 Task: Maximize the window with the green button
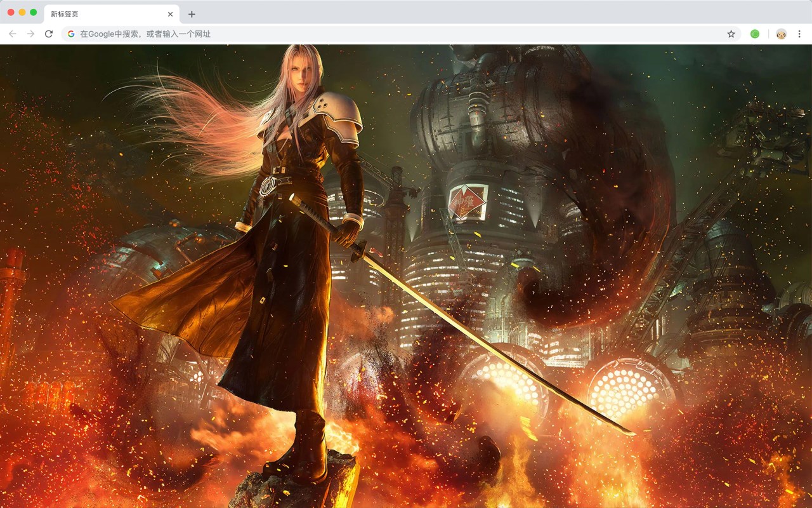tap(34, 13)
